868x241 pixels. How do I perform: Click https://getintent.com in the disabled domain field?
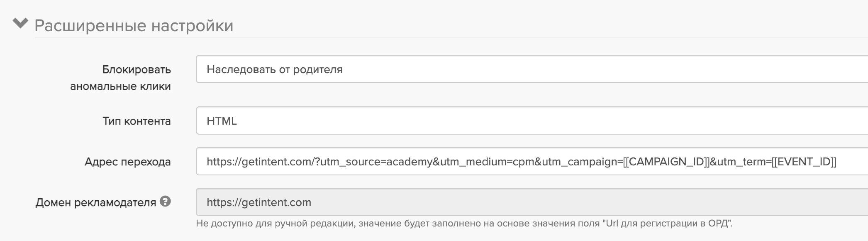258,202
